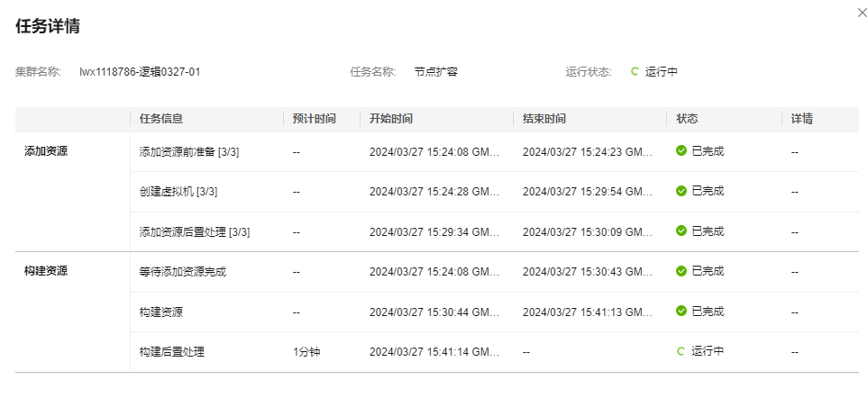Click the 1分钟 estimated time cell
Screen dimensions: 868x407
pos(306,352)
